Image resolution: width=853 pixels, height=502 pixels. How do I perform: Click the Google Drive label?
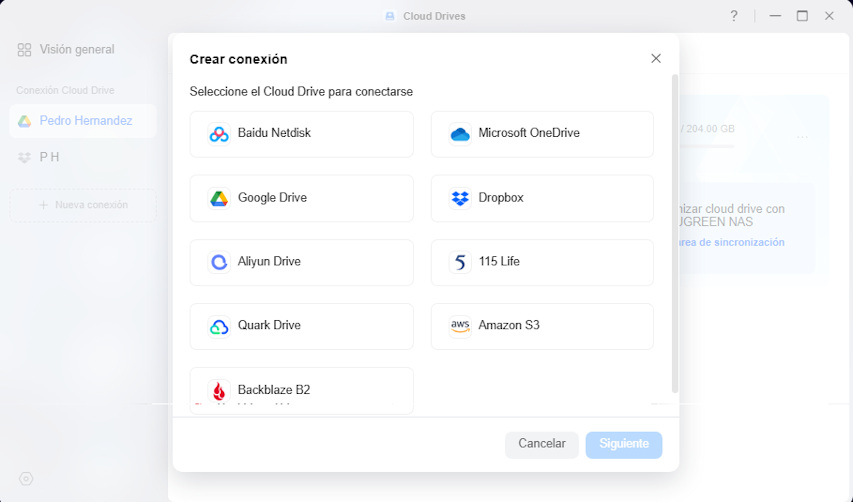point(273,198)
